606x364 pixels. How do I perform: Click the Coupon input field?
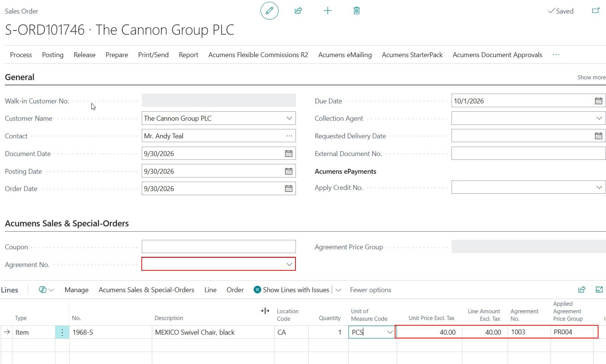tap(218, 247)
